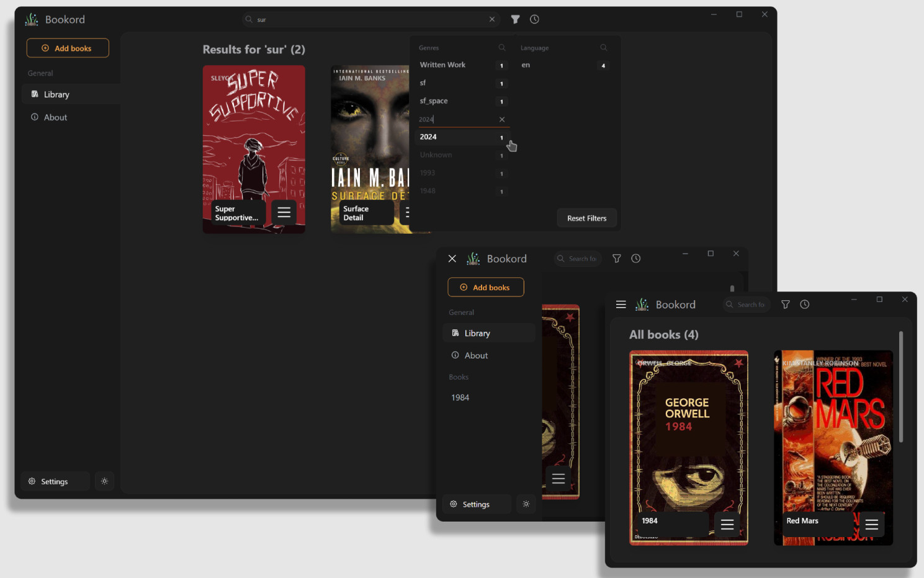Select the highlighted 2024 filter result
The width and height of the screenshot is (924, 578).
pos(462,137)
